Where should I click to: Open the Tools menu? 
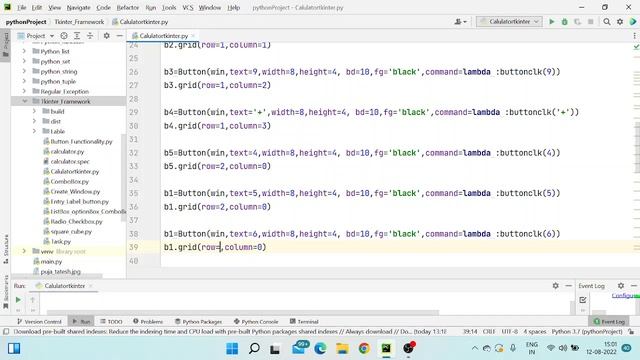169,7
